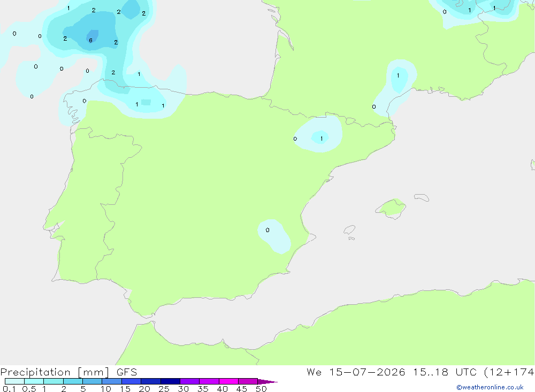
Task: Click the 'We 15-07-2026' date text
Action: 356,372
